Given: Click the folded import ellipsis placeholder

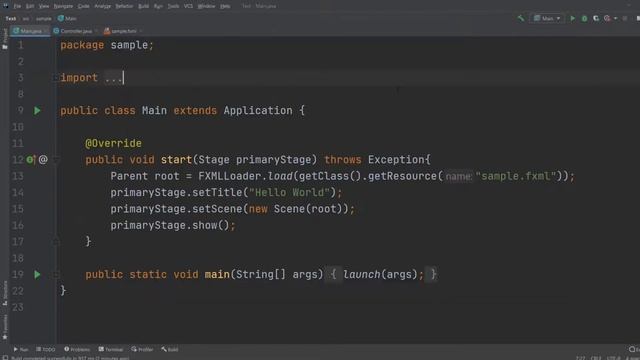Looking at the screenshot, I should (x=113, y=78).
